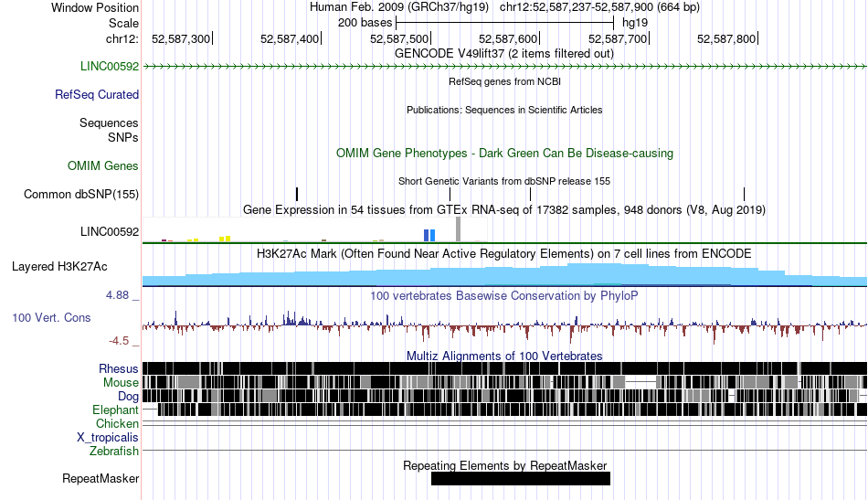868x500 pixels.
Task: Click the Short Genetic Variants dbSNP title
Action: click(504, 181)
